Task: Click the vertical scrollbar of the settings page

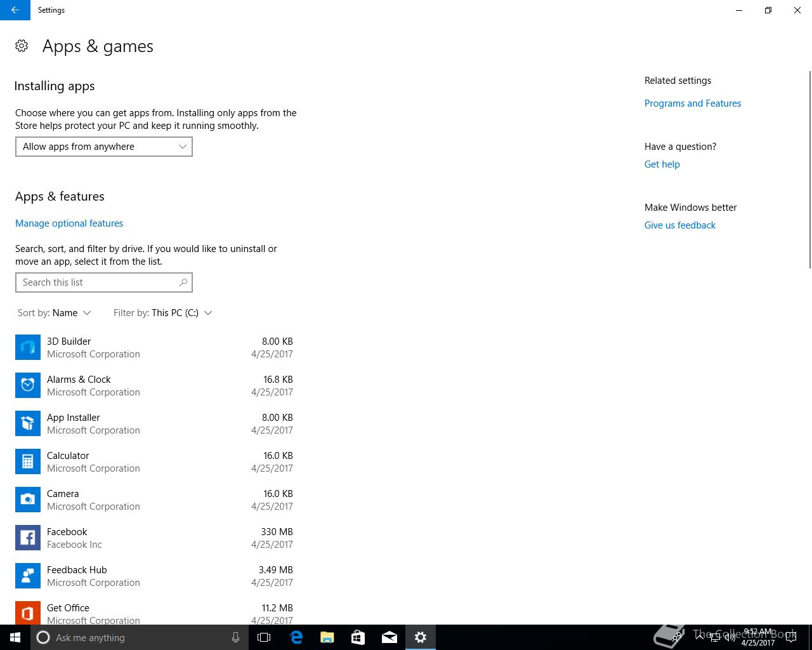Action: tap(809, 169)
